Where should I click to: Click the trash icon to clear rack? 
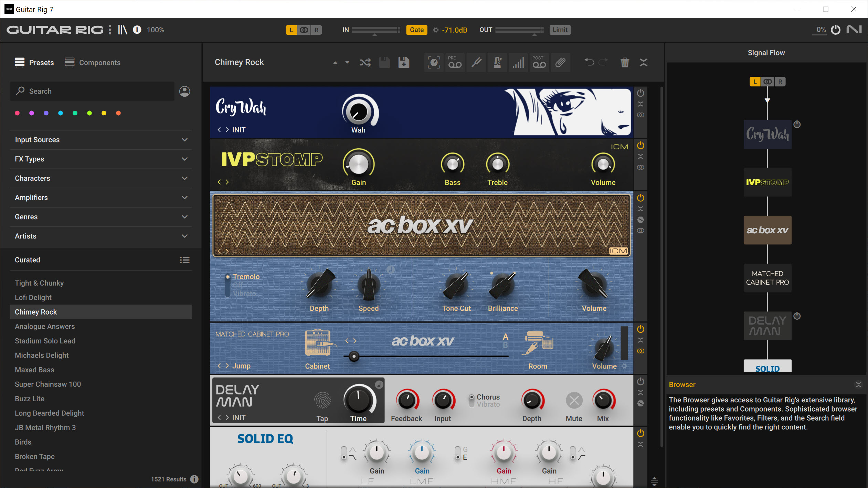(x=625, y=62)
